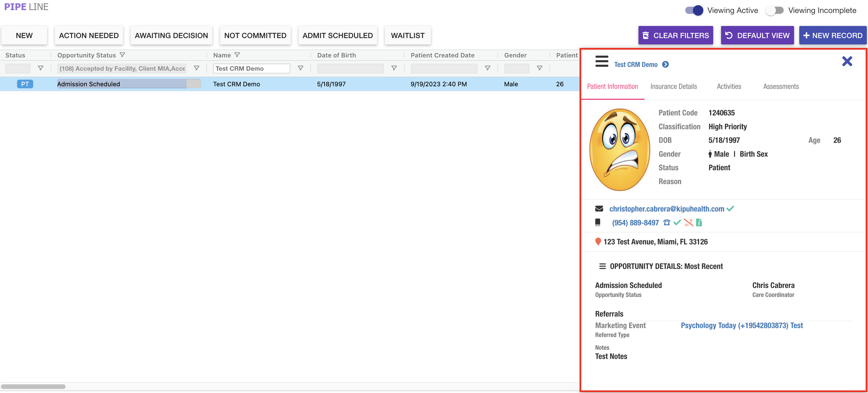Click the NEW RECORD button
Screen dimensions: 868x393
coord(832,35)
